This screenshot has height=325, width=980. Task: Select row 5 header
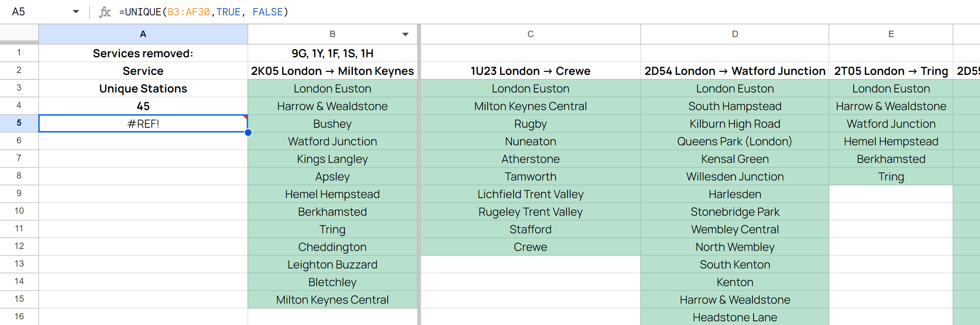pyautogui.click(x=19, y=123)
